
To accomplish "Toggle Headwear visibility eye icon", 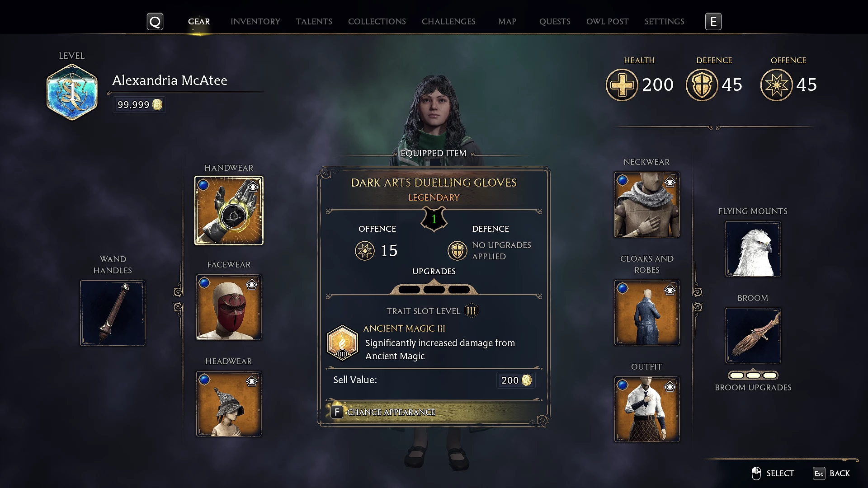I will pos(252,382).
